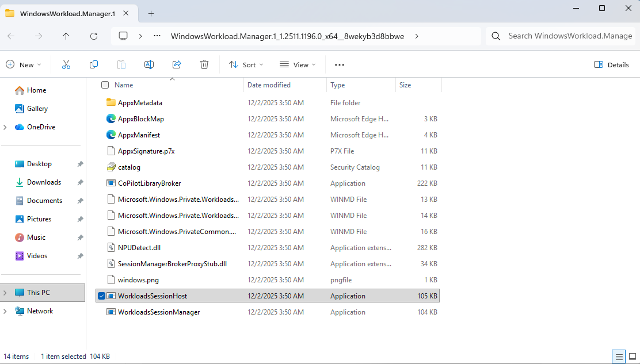Open the See more ellipsis menu
Image resolution: width=640 pixels, height=364 pixels.
click(339, 65)
